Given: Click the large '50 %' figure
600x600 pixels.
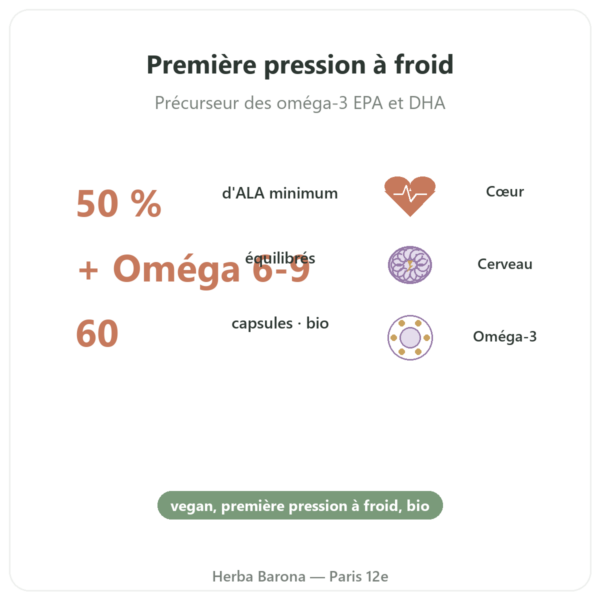Looking at the screenshot, I should click(x=119, y=204).
